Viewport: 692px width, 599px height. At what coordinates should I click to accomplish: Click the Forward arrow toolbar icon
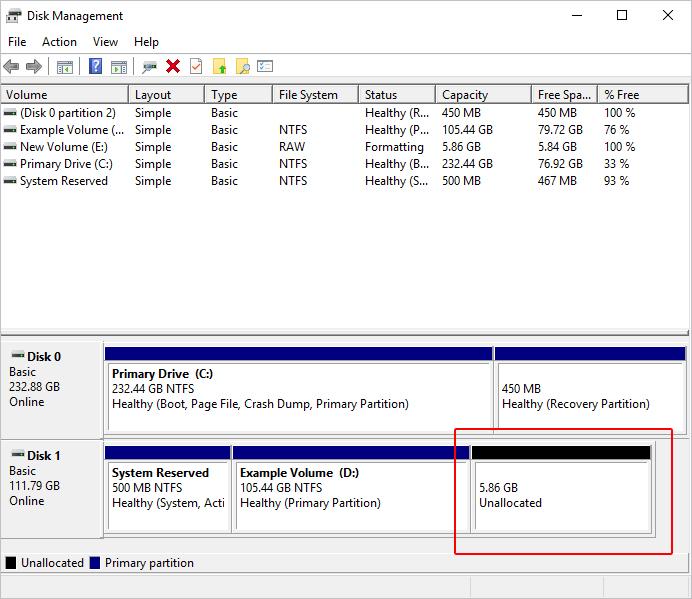tap(34, 67)
